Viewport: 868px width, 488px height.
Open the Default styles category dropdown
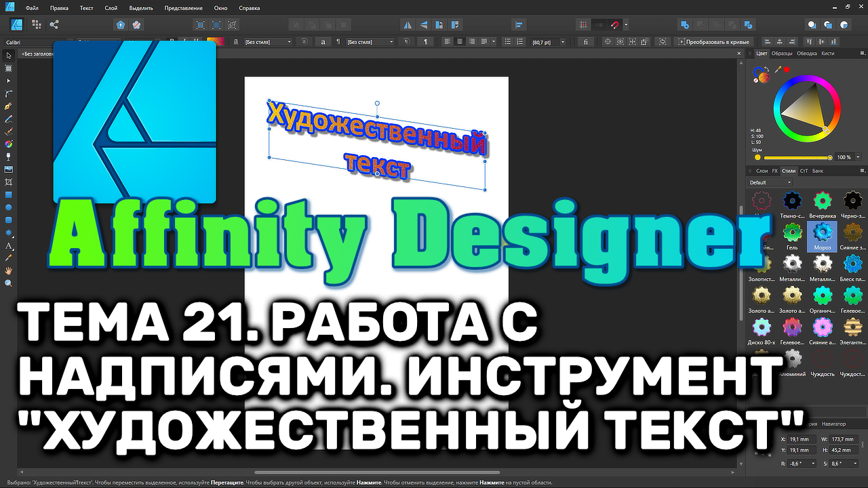tap(770, 182)
